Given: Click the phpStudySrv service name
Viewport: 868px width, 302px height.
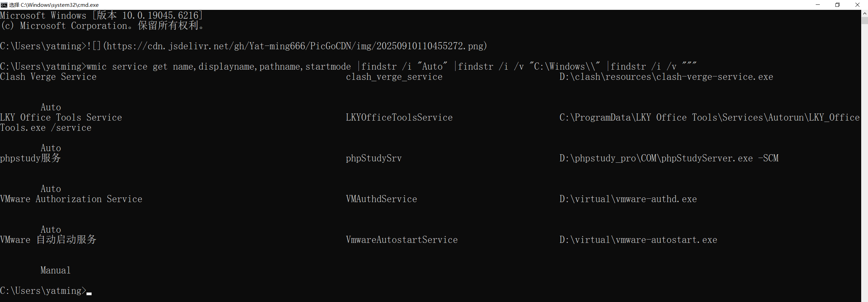Looking at the screenshot, I should click(x=374, y=158).
